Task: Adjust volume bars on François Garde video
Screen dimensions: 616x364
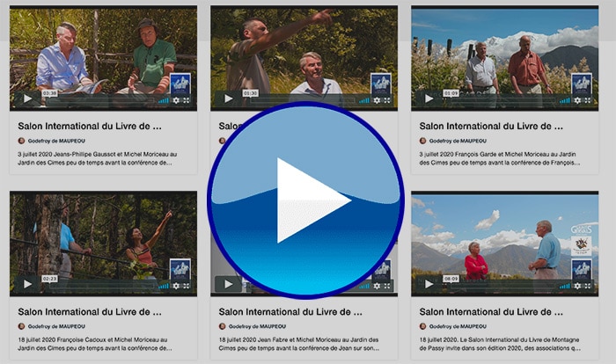Action: pyautogui.click(x=565, y=100)
